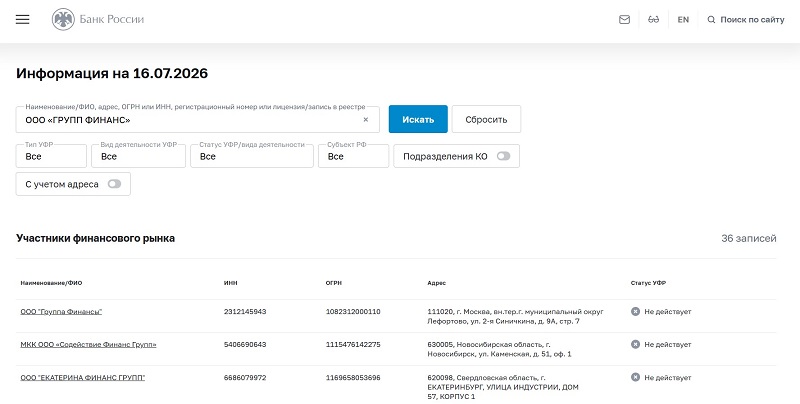Select INN value 6686079972
The image size is (800, 404).
(x=245, y=378)
